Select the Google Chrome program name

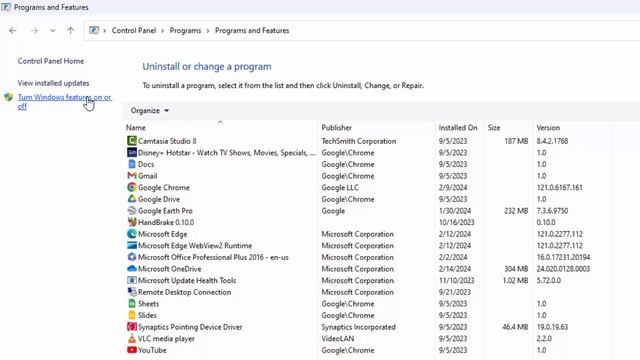(x=164, y=188)
